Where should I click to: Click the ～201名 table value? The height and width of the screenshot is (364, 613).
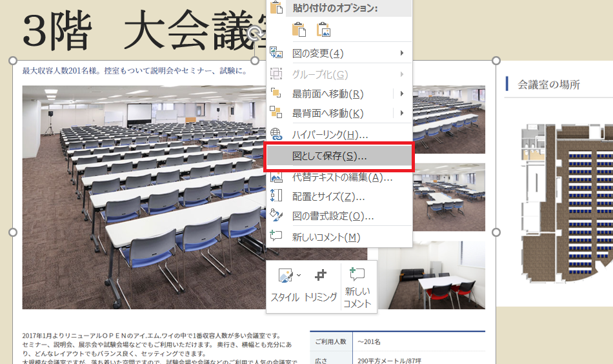pyautogui.click(x=369, y=341)
